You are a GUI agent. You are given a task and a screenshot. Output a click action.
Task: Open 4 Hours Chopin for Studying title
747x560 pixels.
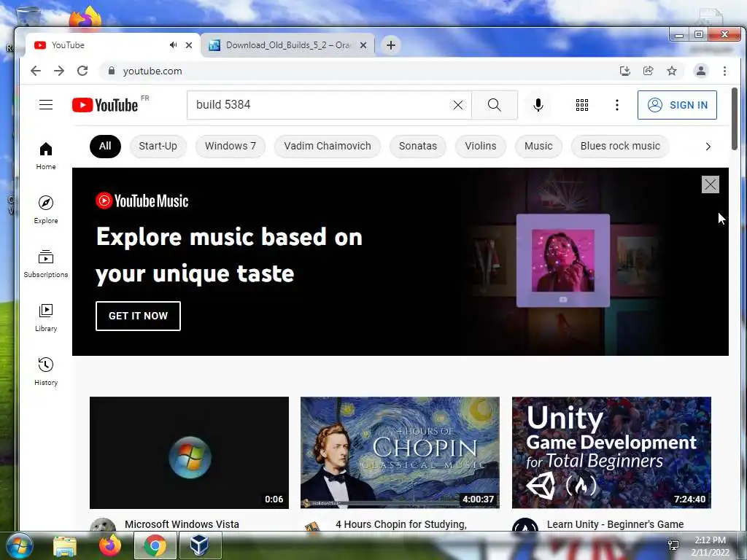(401, 524)
